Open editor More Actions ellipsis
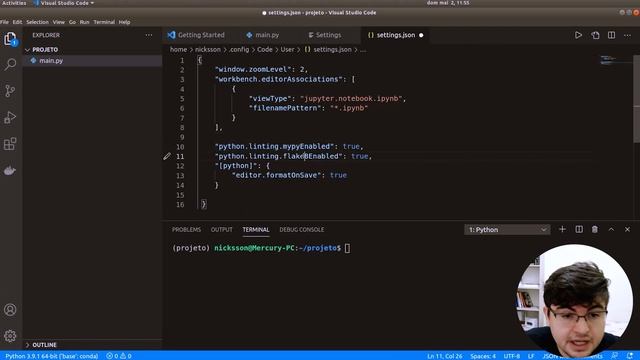 627,35
